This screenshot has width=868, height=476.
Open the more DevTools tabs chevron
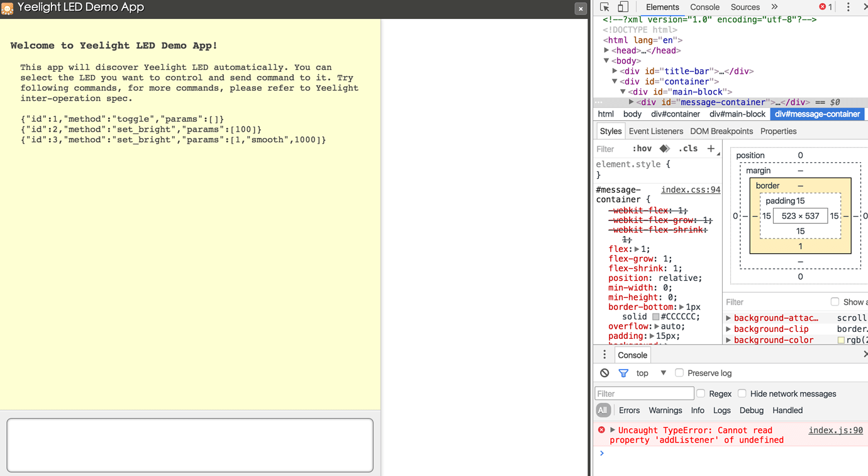pyautogui.click(x=775, y=7)
